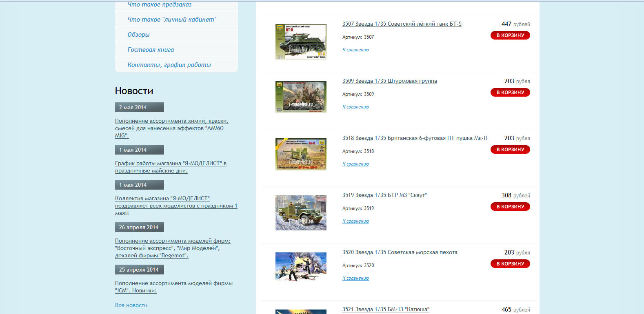View British 6-pounder gun thumbnail
Viewport: 644px width, 314px height.
coord(301,154)
